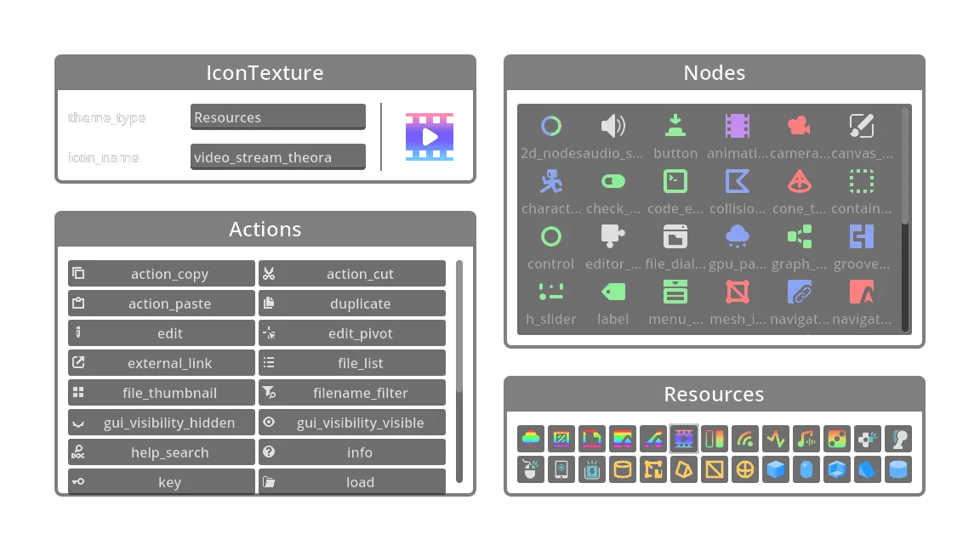Select the music note audio stream resource
This screenshot has height=551, width=980.
tap(806, 439)
